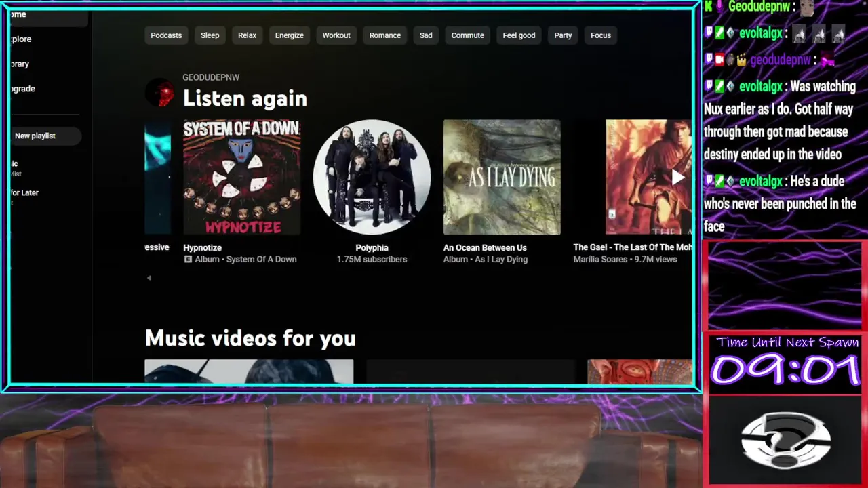Click the Music videos for you heading

pos(250,338)
